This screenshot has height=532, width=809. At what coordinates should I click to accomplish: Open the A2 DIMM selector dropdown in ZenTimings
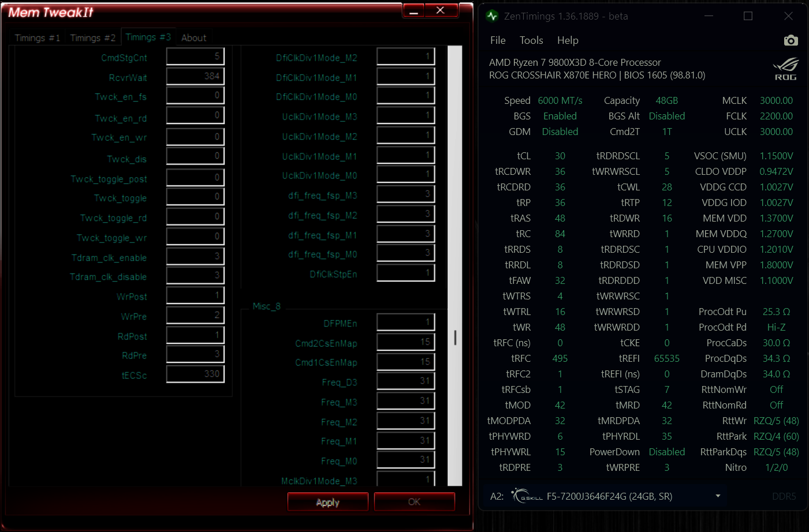(x=718, y=496)
